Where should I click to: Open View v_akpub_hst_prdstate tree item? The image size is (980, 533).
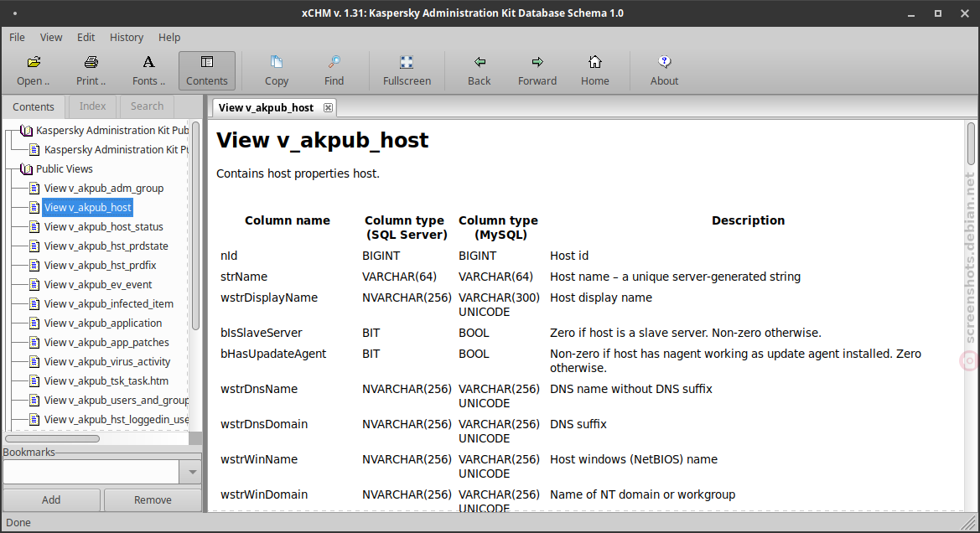click(x=106, y=246)
